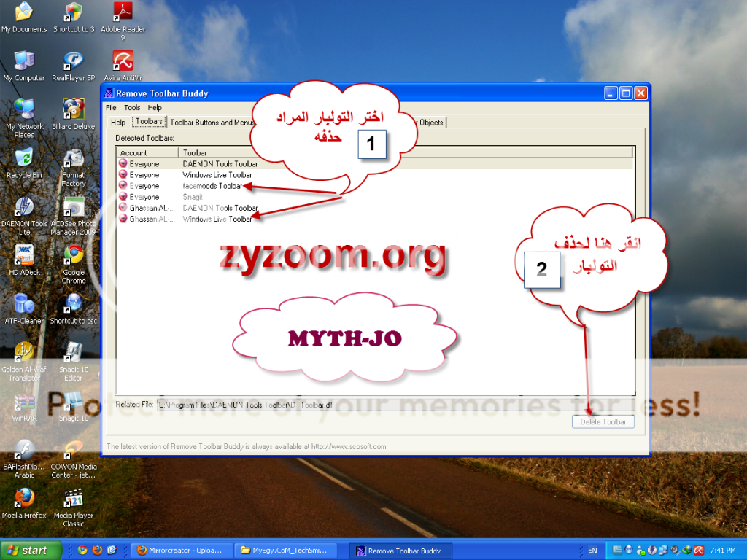Viewport: 747px width, 560px height.
Task: Open the Tools menu
Action: pos(132,108)
